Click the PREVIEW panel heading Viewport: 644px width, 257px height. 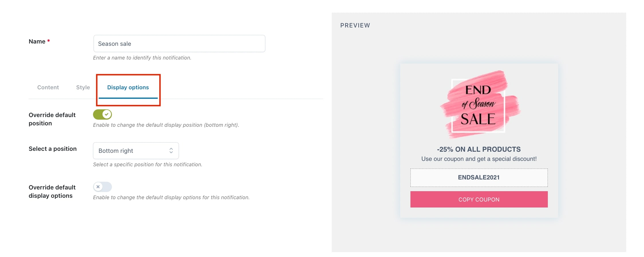[x=355, y=25]
